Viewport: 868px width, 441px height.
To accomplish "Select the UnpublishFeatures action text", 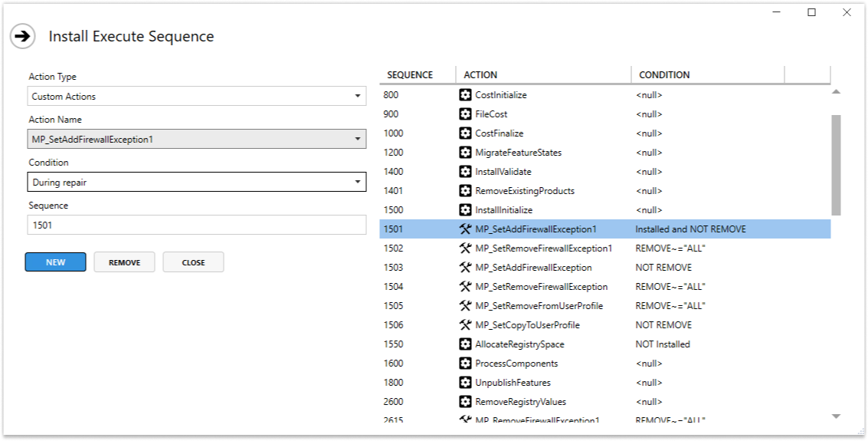I will [x=513, y=382].
